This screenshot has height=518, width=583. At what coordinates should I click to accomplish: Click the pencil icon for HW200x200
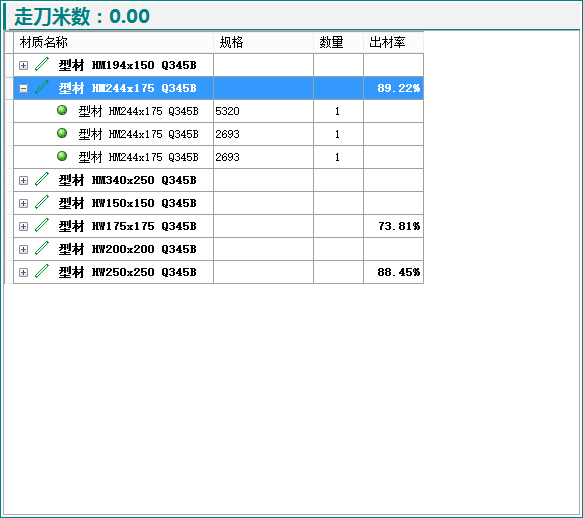coord(42,248)
